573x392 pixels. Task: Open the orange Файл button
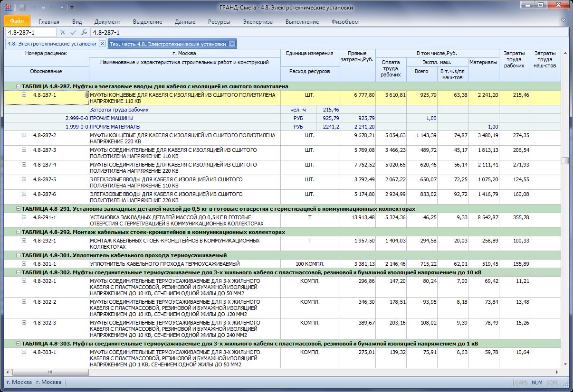[17, 21]
